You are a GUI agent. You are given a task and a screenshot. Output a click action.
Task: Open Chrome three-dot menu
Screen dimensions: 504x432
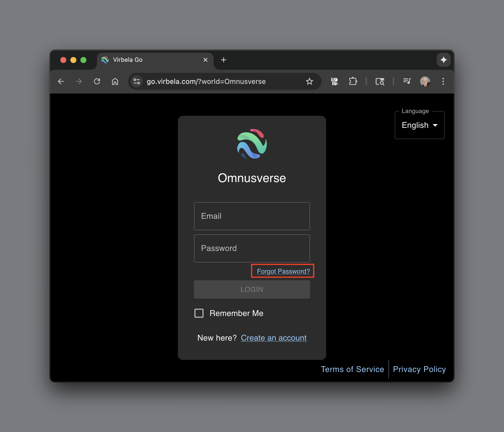pyautogui.click(x=443, y=81)
